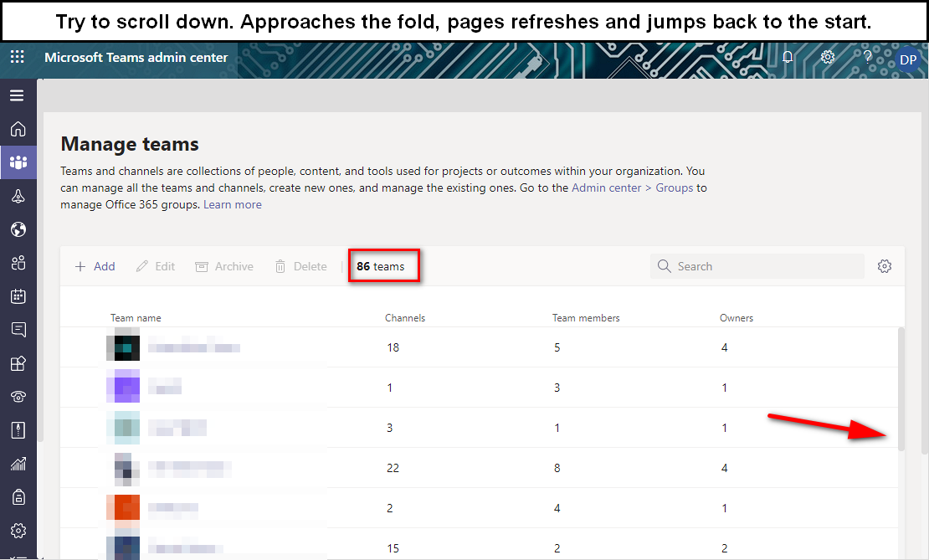Open the Users icon in the sidebar
This screenshot has height=560, width=929.
point(18,263)
